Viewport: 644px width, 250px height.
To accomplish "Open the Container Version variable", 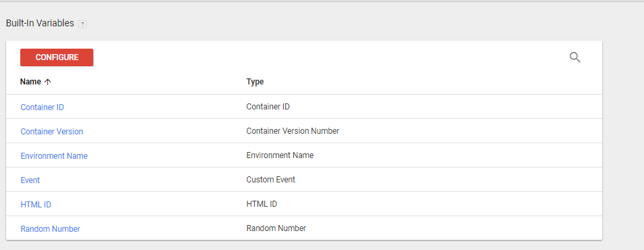I will pyautogui.click(x=52, y=131).
